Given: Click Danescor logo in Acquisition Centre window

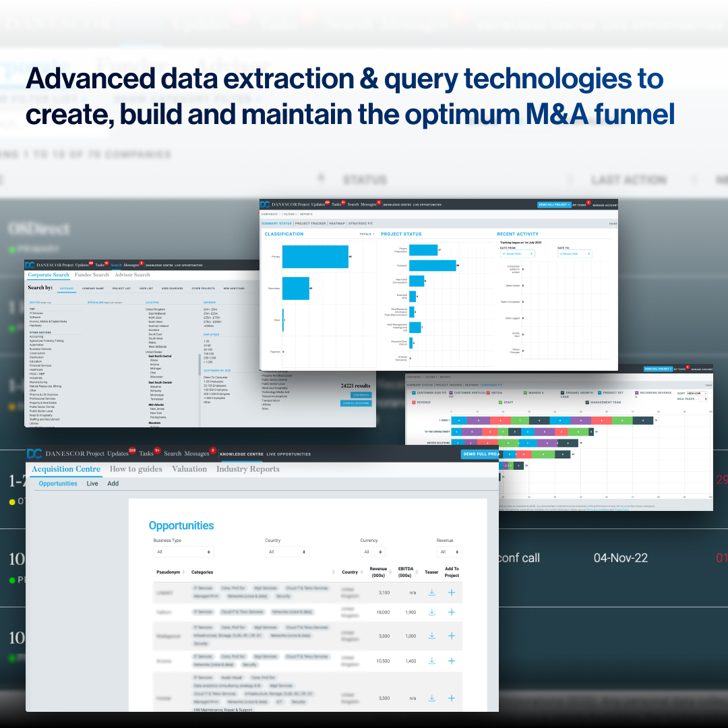Looking at the screenshot, I should tap(34, 454).
